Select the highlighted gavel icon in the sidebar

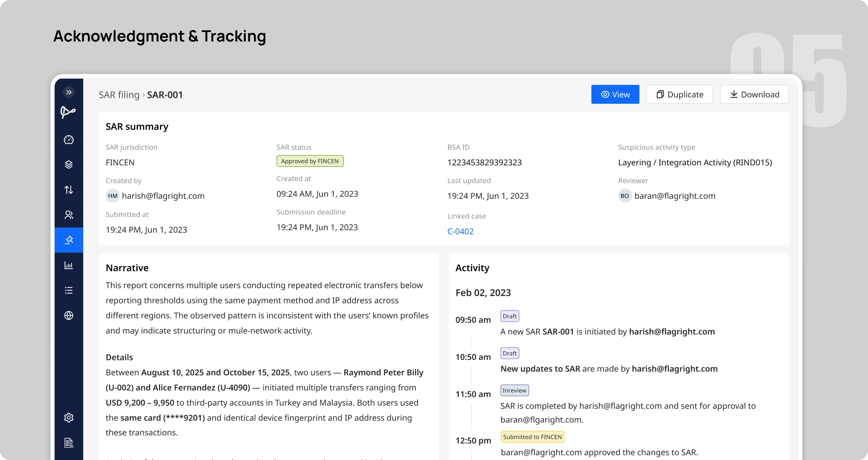69,240
